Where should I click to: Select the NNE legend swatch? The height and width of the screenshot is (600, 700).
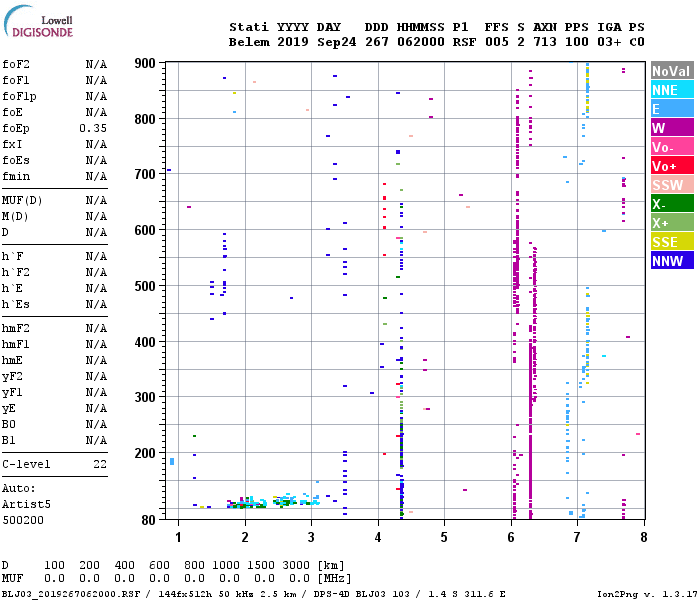coord(672,90)
